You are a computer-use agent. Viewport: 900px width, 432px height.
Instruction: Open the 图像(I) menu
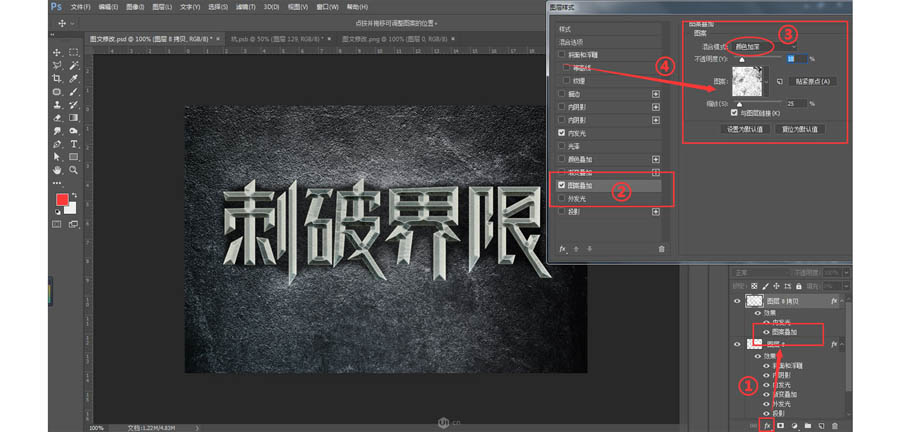135,7
